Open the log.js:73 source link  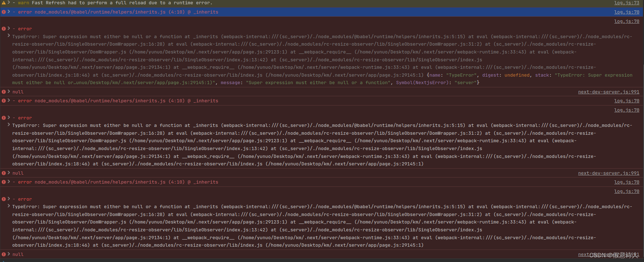pyautogui.click(x=627, y=3)
